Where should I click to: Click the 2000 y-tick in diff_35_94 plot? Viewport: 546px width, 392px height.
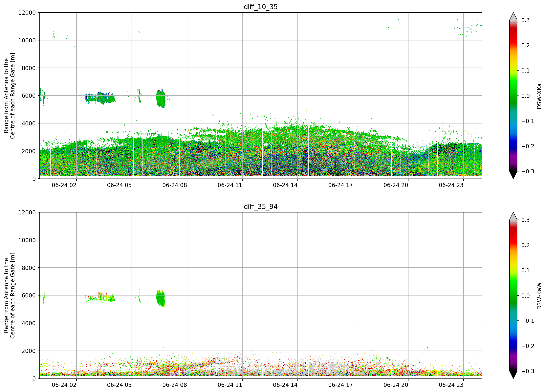click(x=29, y=351)
